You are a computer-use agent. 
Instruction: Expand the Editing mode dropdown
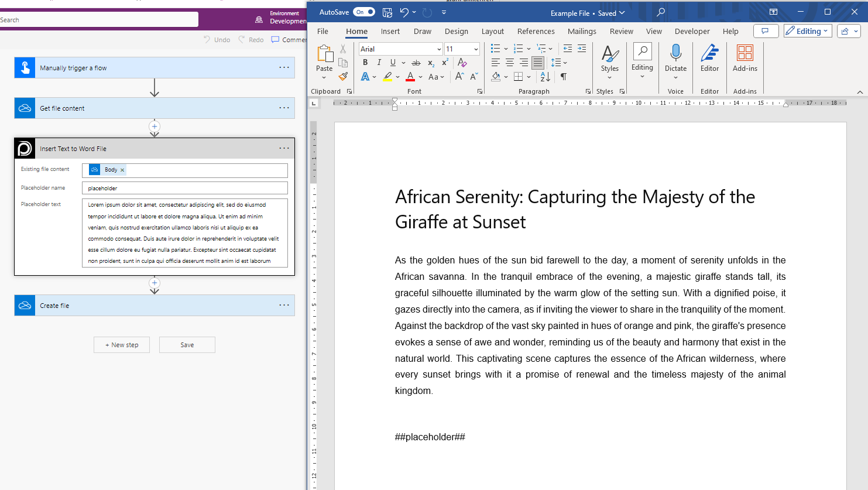point(808,31)
